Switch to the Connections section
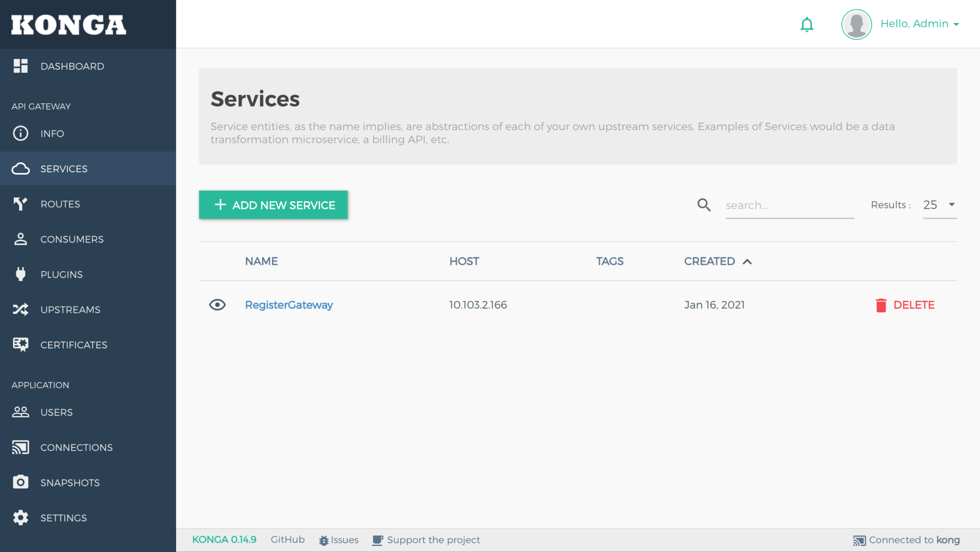This screenshot has width=980, height=552. pyautogui.click(x=76, y=447)
